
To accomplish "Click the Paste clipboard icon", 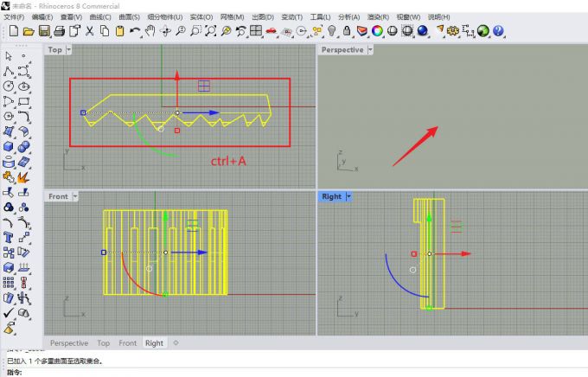I will pos(119,31).
